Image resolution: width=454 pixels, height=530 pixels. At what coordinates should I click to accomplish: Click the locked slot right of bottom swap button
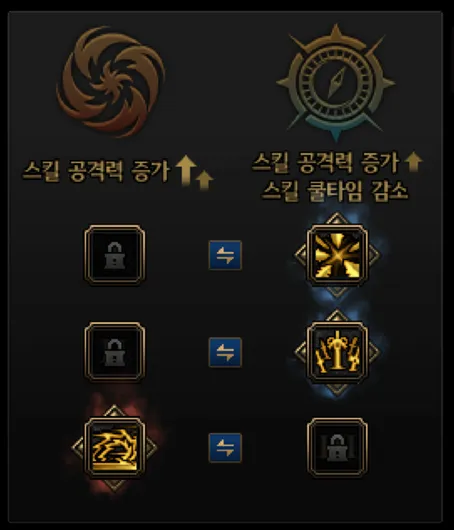(x=337, y=448)
